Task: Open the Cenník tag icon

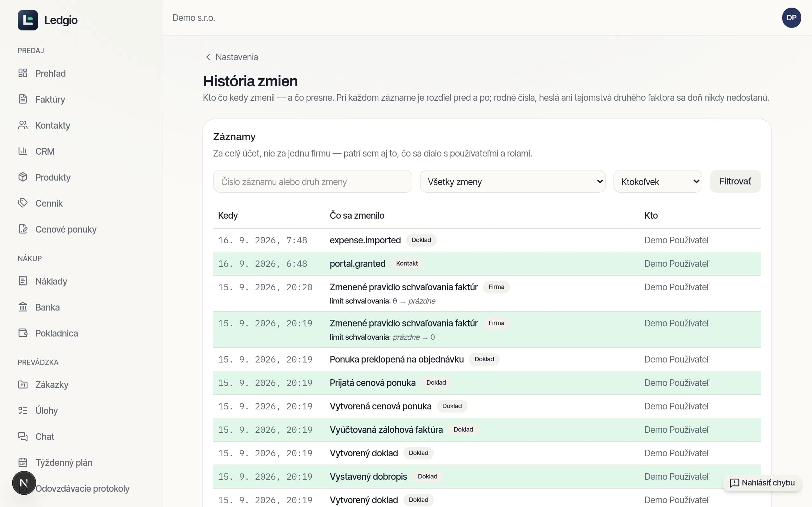Action: tap(23, 203)
